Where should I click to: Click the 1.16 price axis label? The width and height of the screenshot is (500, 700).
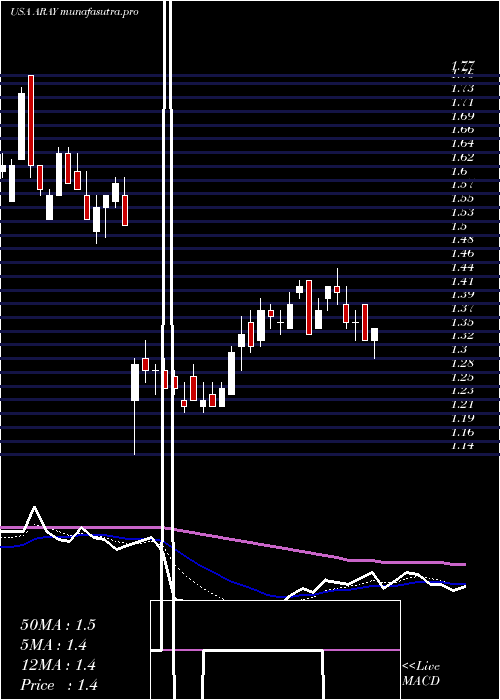coord(462,432)
